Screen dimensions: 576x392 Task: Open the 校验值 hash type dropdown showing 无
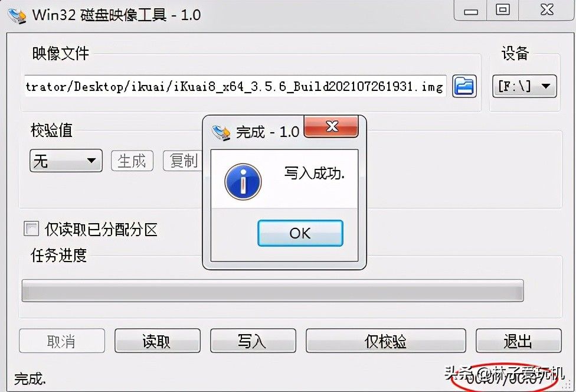66,161
